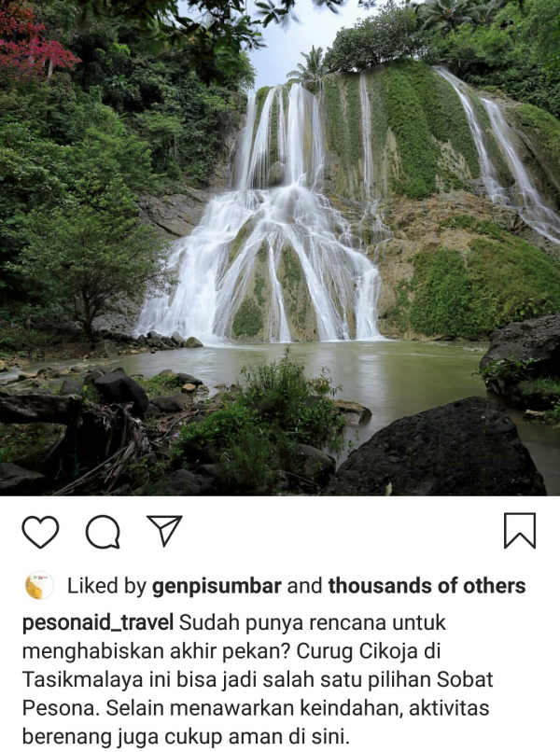Screen dimensions: 560x752
Task: Like the post with the heart icon
Action: tap(40, 532)
